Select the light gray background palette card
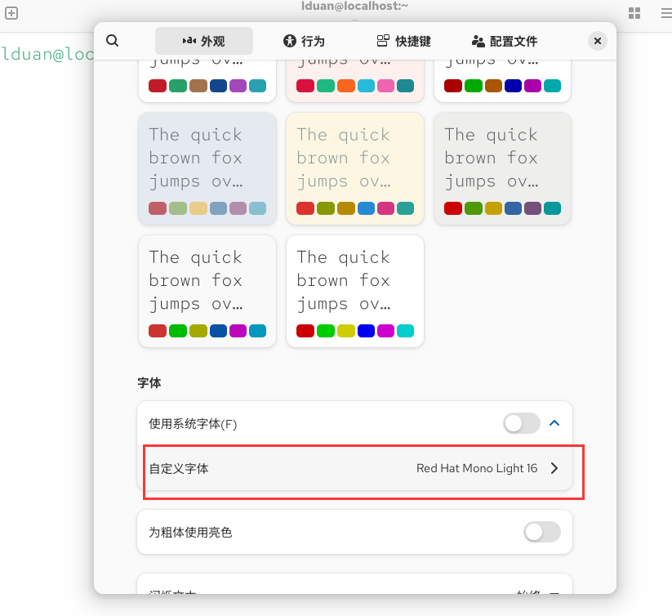672x616 pixels. [502, 168]
